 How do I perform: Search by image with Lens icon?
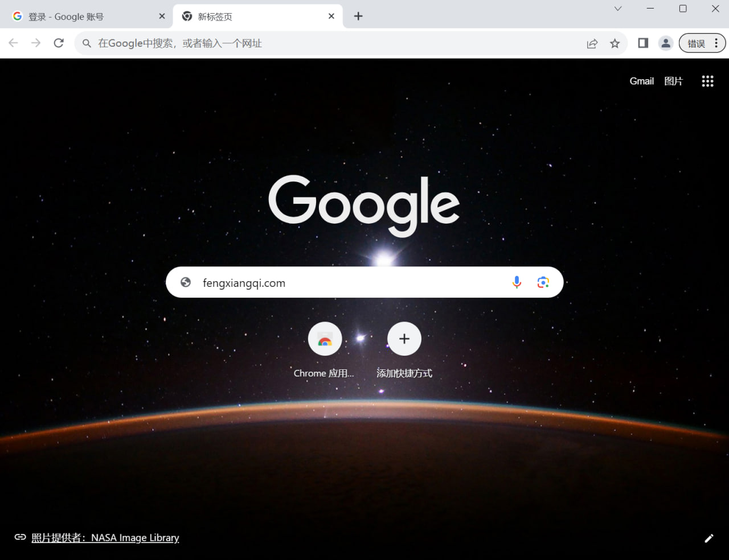pyautogui.click(x=543, y=282)
